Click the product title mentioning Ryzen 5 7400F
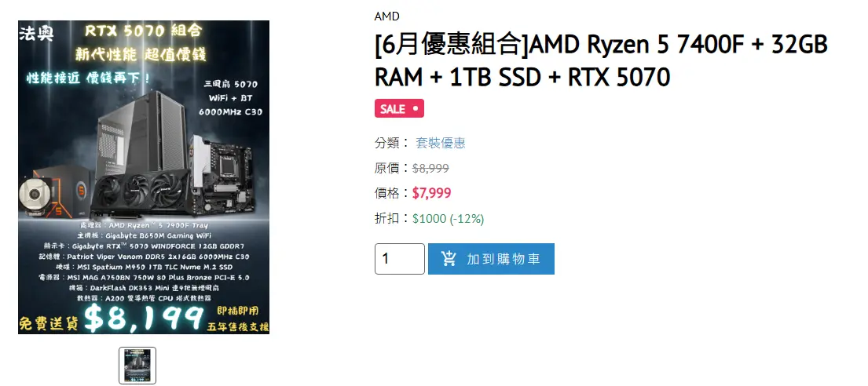 601,60
